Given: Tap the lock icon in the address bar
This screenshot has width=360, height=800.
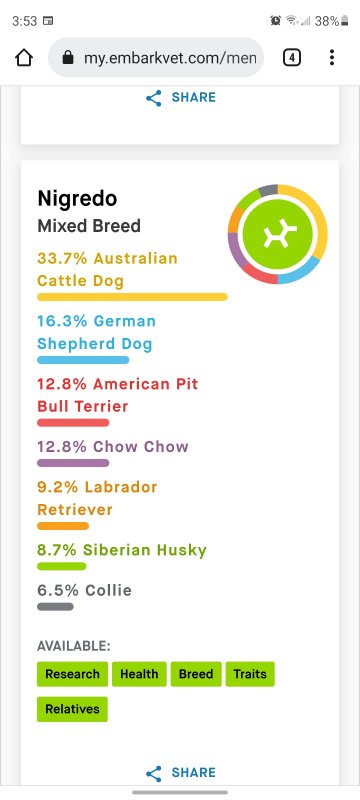Looking at the screenshot, I should [x=68, y=58].
